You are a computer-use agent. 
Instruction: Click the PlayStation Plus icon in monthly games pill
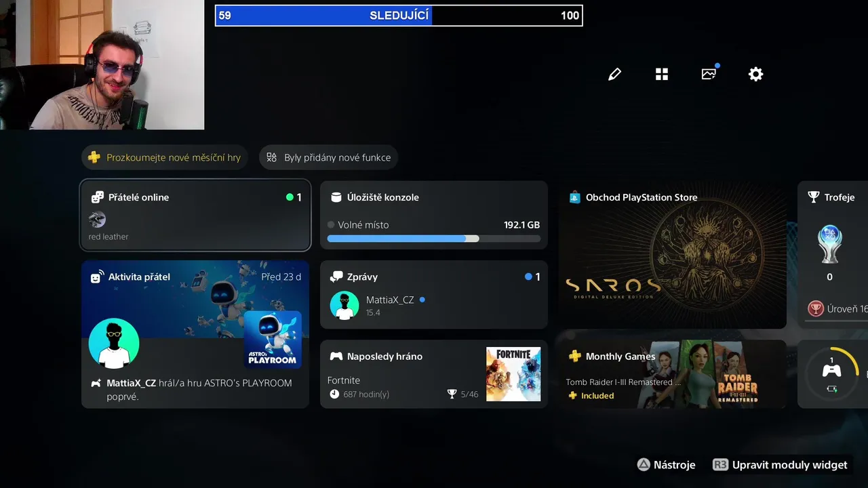point(94,157)
